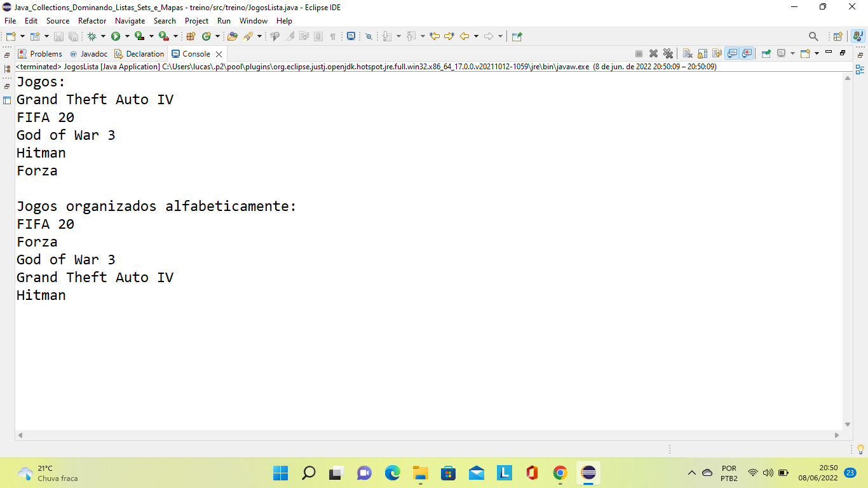Expand the New file dropdown arrow
Viewport: 868px width, 488px height.
22,36
